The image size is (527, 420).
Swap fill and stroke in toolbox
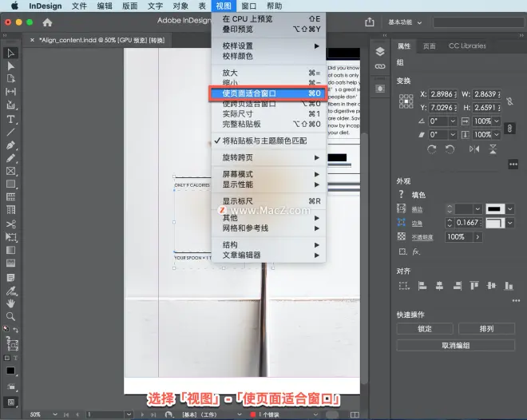[15, 330]
